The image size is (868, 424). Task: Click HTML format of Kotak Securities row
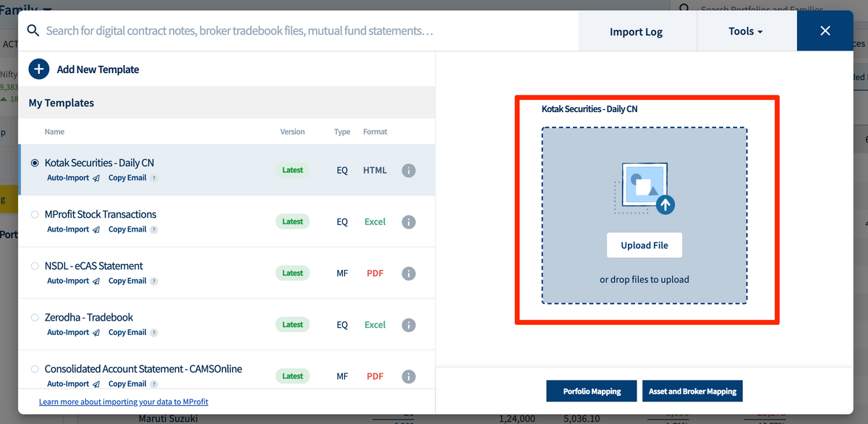[375, 171]
